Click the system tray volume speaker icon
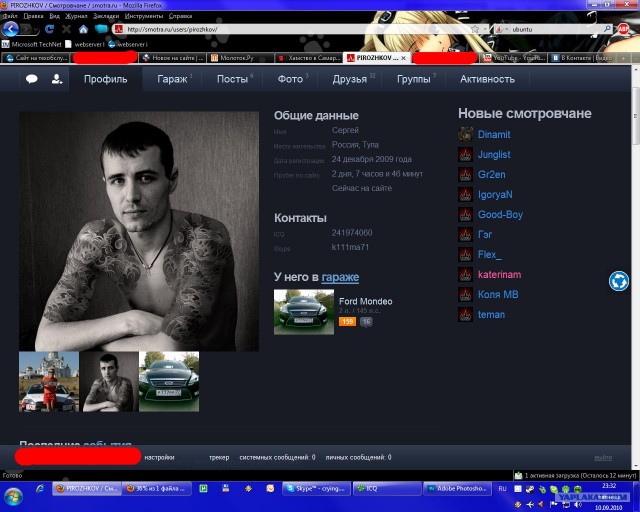The image size is (640, 512). (x=578, y=505)
